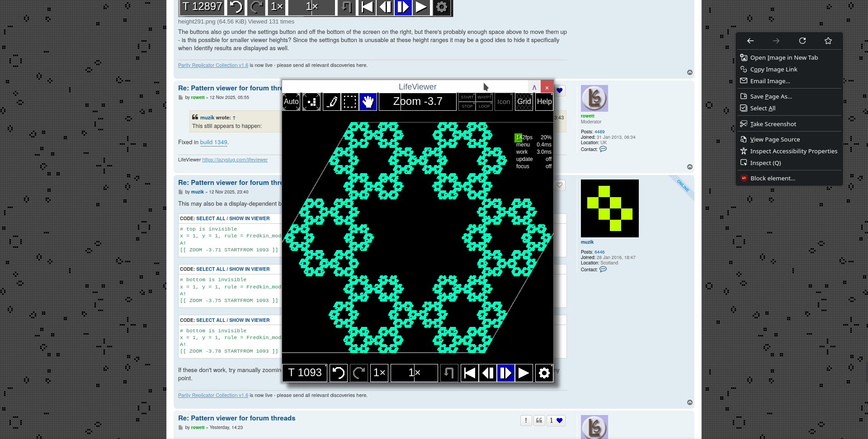The height and width of the screenshot is (439, 868).
Task: Step back one generation in popup
Action: click(488, 373)
